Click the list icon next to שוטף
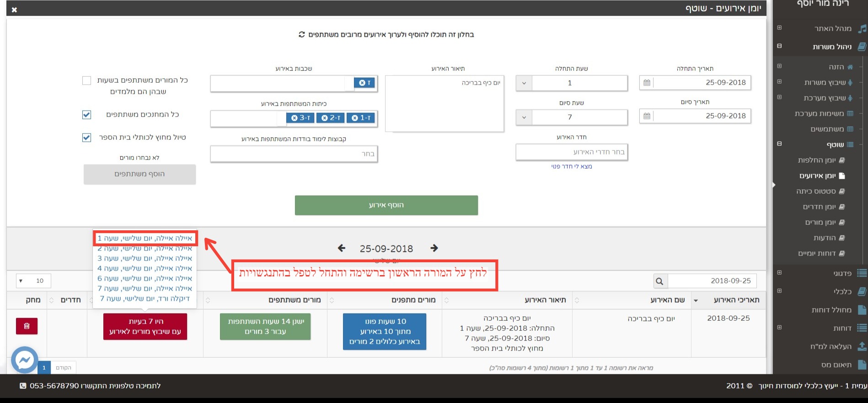 coord(850,145)
